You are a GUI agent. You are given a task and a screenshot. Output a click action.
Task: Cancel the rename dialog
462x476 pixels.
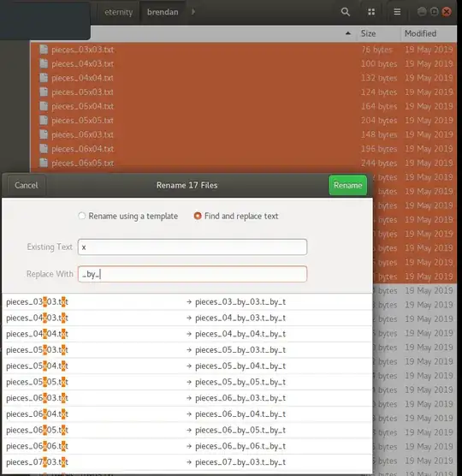(27, 185)
